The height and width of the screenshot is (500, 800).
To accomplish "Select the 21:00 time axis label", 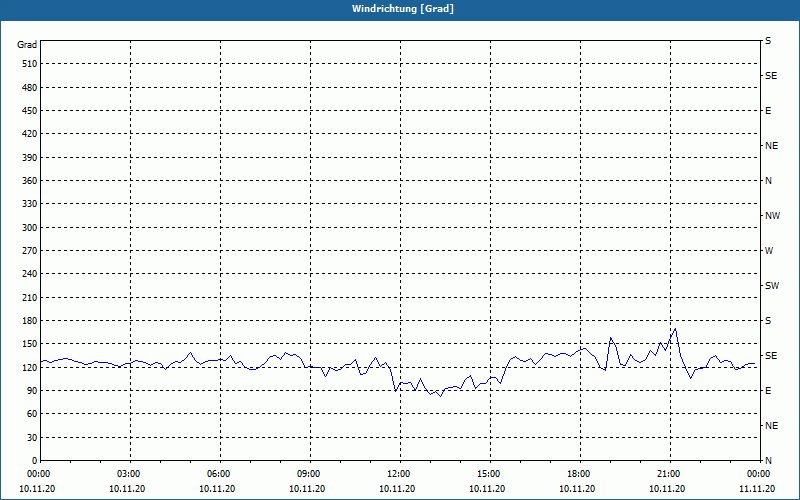I will point(670,474).
